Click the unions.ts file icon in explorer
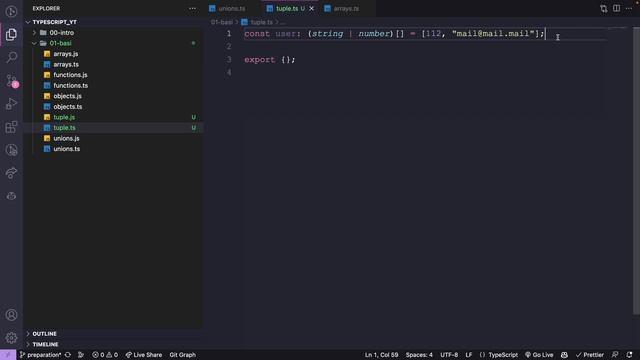The height and width of the screenshot is (360, 640). click(47, 149)
